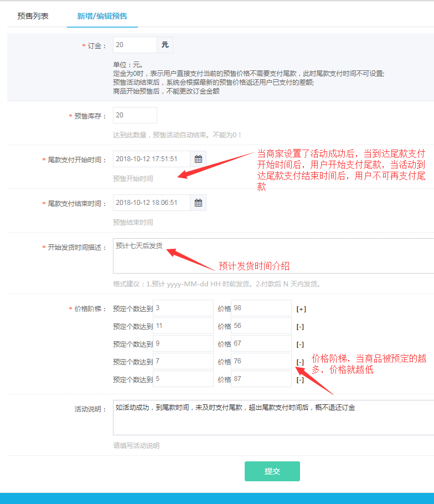Add a price tier with [+]

pos(301,308)
